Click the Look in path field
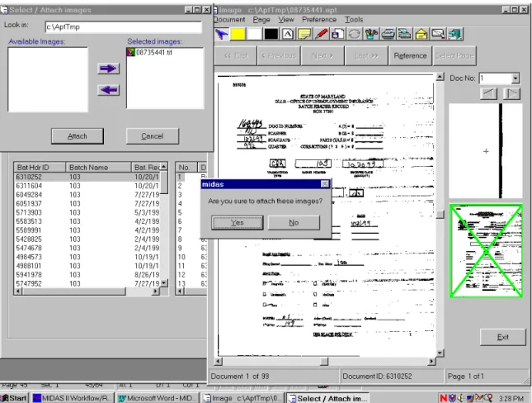Image resolution: width=532 pixels, height=403 pixels. pyautogui.click(x=123, y=27)
